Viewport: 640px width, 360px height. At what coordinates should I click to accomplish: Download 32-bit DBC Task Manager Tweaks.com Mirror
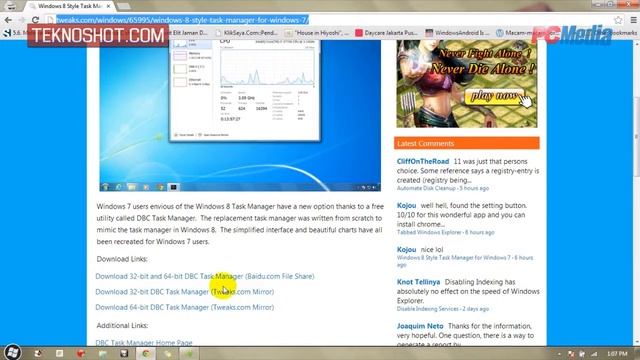pyautogui.click(x=184, y=292)
